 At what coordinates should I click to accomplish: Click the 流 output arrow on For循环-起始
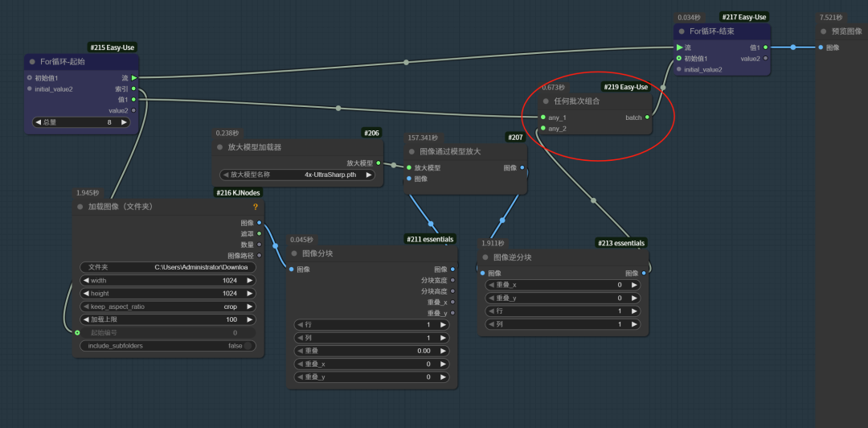[x=133, y=78]
